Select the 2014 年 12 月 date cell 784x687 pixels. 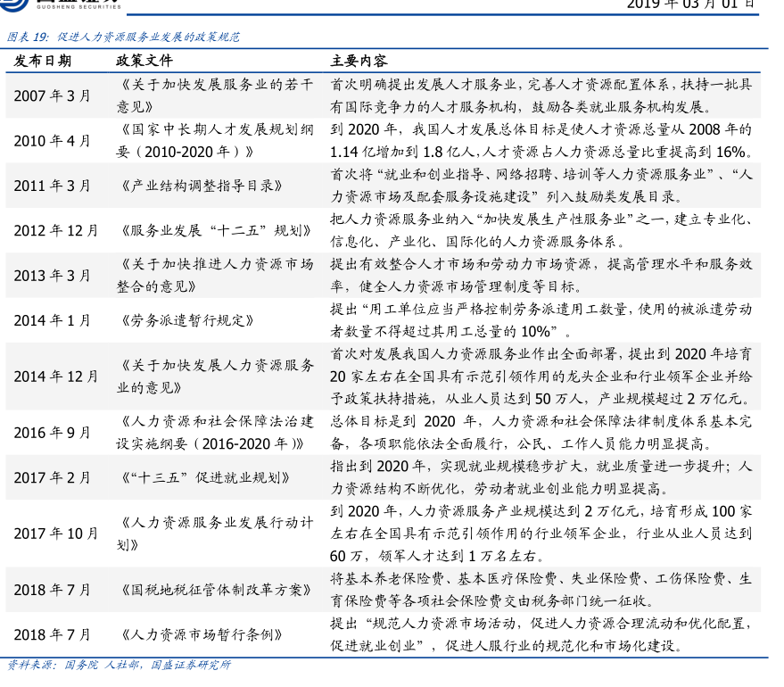coord(55,377)
